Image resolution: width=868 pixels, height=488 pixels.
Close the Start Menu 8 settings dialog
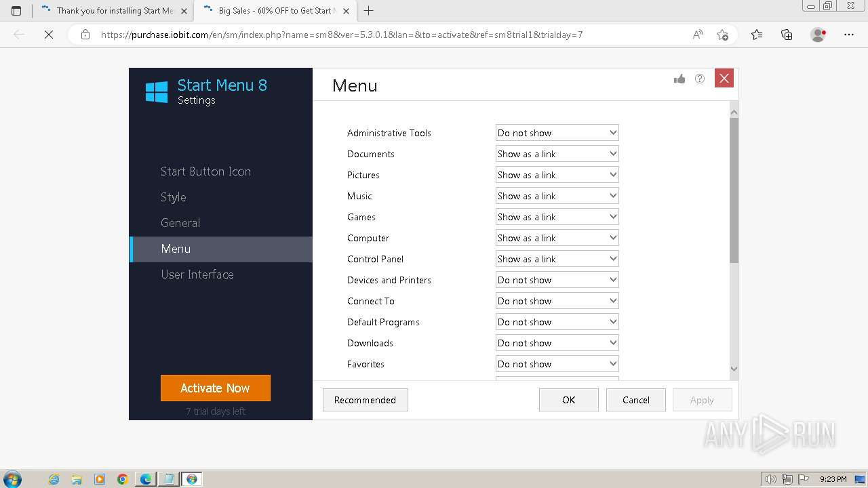[724, 78]
